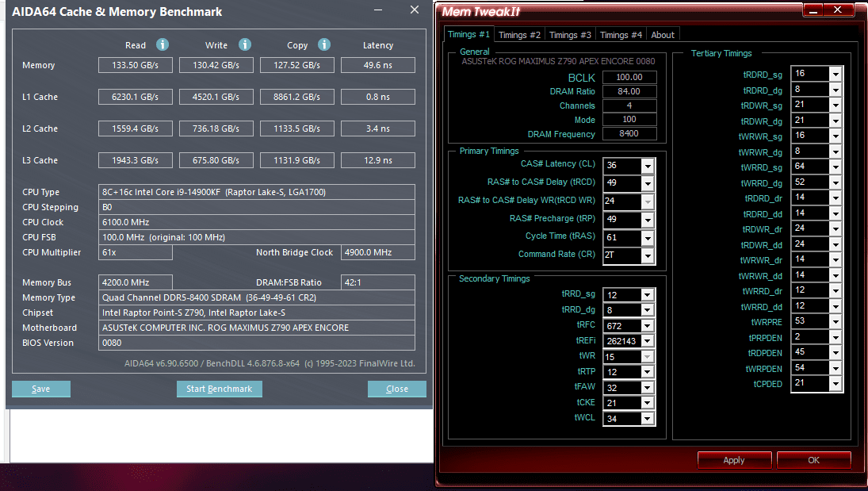Open the tWRRD_dr dropdown
Viewport: 868px width, 491px height.
click(x=835, y=290)
